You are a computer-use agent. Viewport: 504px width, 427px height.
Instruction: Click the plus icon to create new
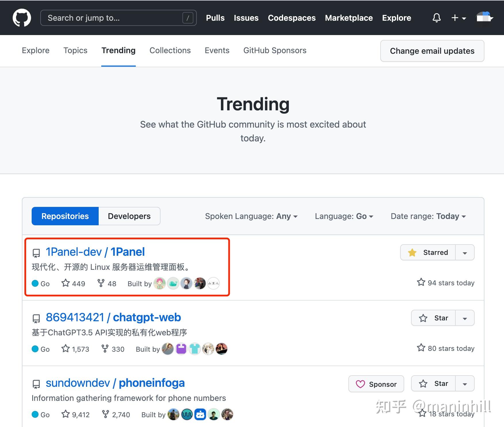pos(455,18)
